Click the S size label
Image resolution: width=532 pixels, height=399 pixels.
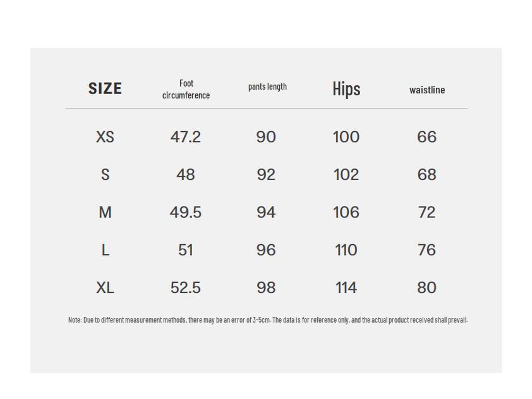(105, 175)
